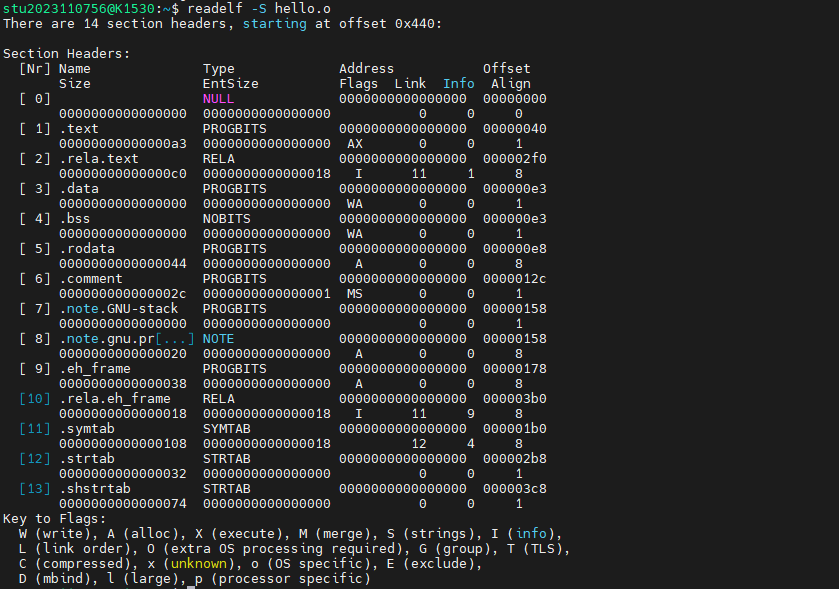Click the 'Section Headers:' heading
839x589 pixels.
(x=66, y=53)
